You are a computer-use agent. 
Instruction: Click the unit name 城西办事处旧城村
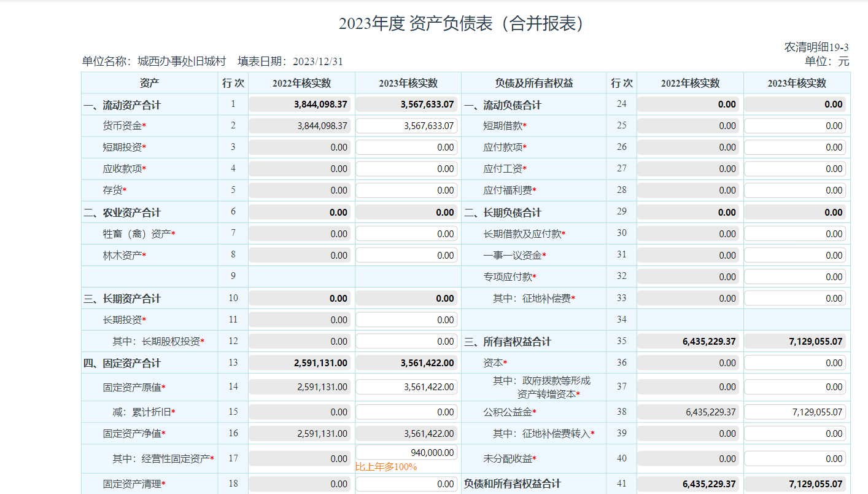tap(182, 61)
